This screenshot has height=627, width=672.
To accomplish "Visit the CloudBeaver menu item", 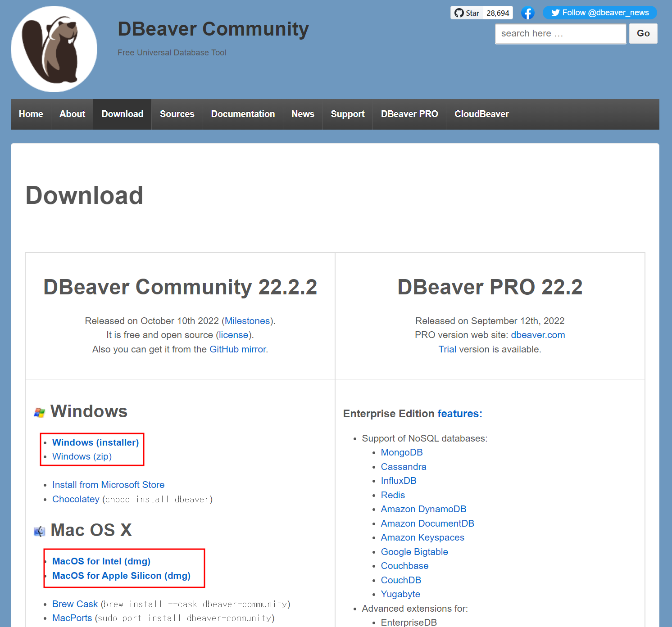I will (481, 114).
